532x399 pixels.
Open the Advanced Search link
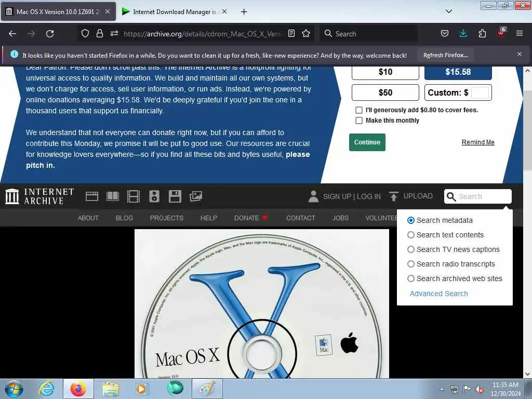[438, 294]
